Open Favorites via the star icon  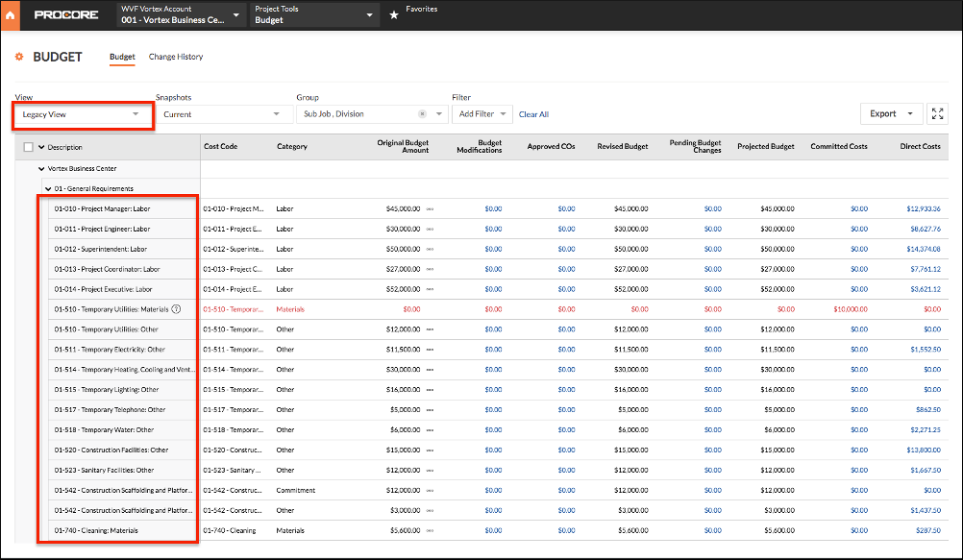tap(394, 14)
